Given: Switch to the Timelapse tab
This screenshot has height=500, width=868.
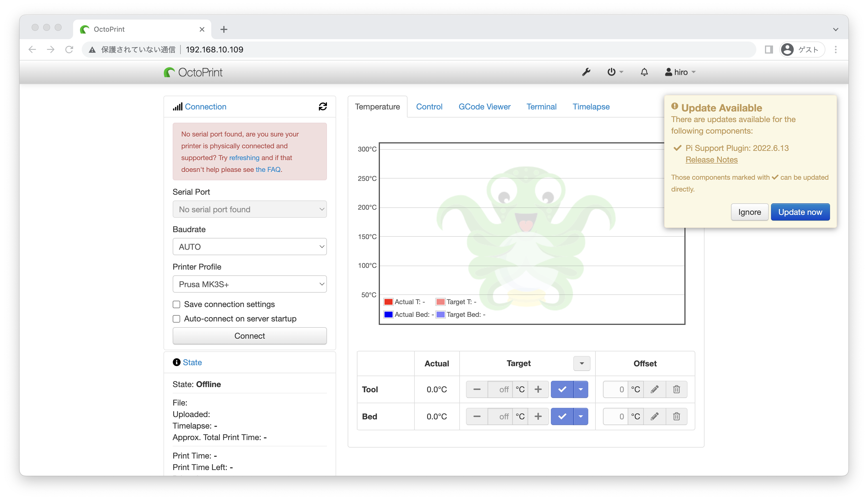Looking at the screenshot, I should (591, 107).
